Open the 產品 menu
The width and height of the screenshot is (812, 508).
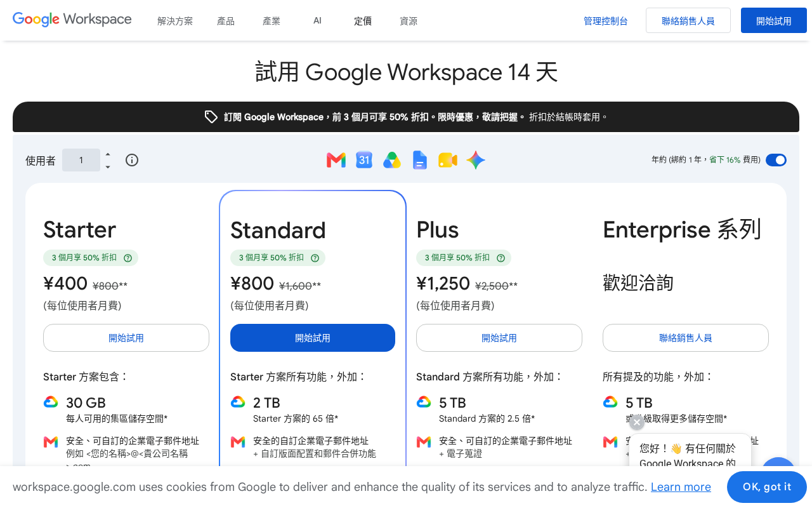[x=226, y=21]
